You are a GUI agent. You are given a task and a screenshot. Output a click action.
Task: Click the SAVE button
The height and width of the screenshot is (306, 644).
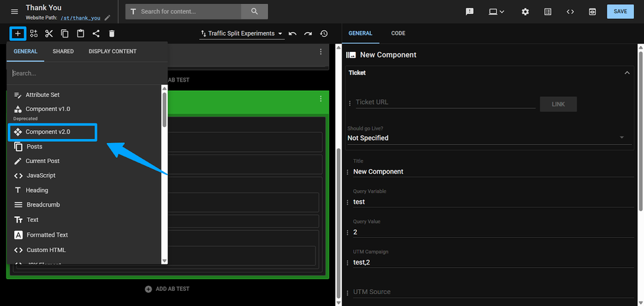point(620,12)
